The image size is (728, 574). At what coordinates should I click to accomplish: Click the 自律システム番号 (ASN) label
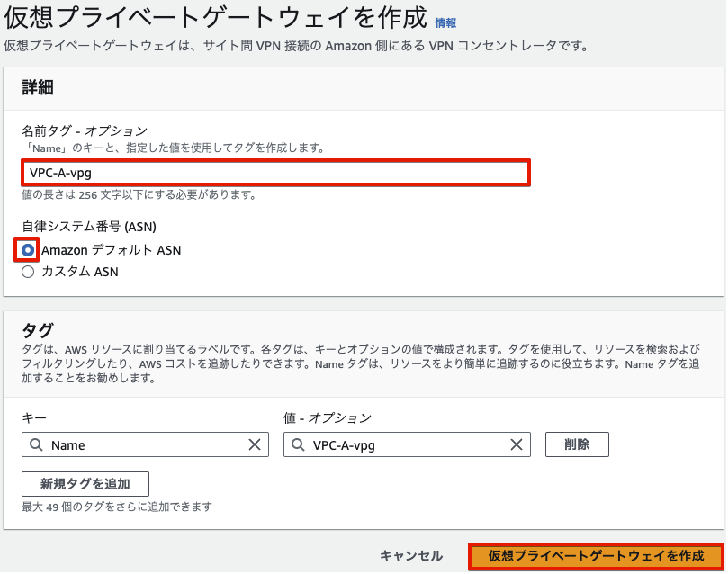pyautogui.click(x=90, y=227)
